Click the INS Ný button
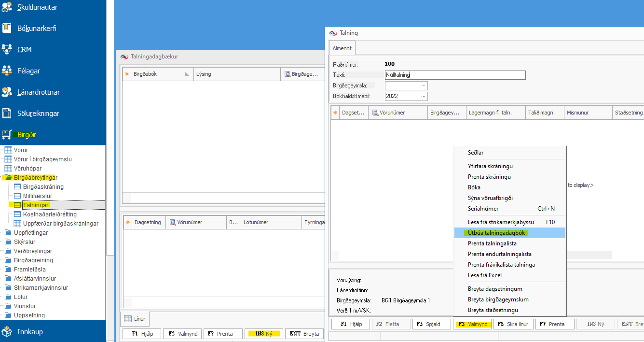 pyautogui.click(x=263, y=334)
